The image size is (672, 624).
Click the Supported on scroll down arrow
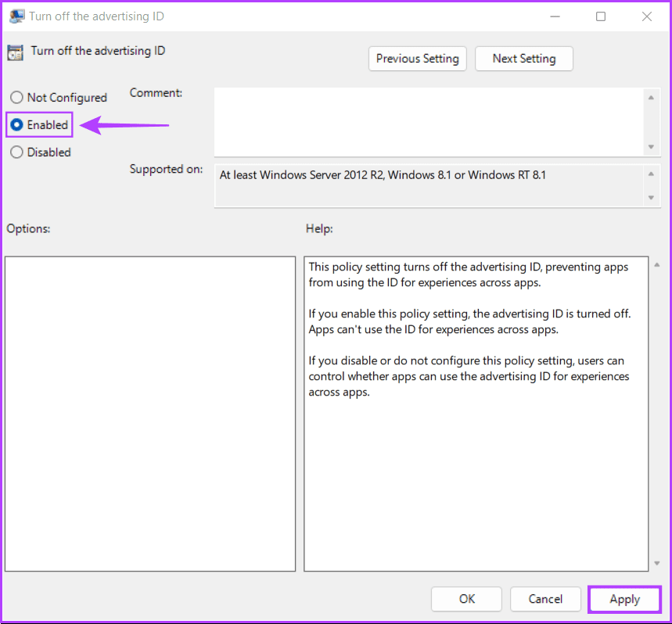[x=651, y=197]
